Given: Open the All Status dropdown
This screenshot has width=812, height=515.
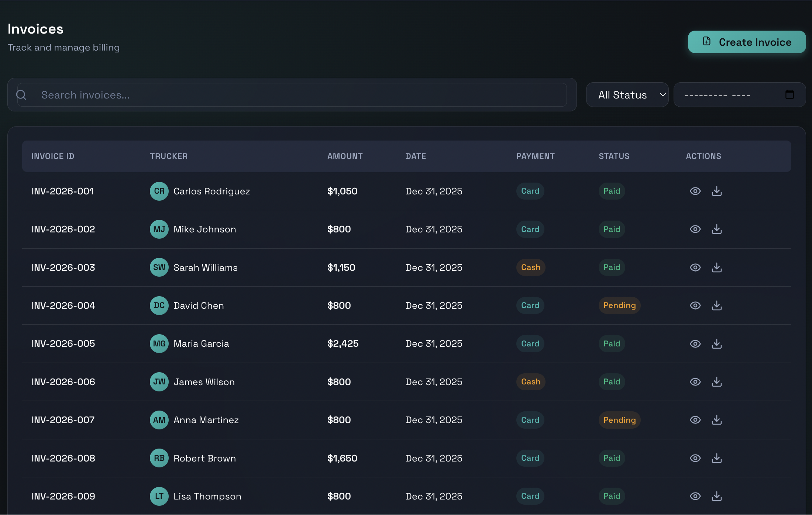Looking at the screenshot, I should pyautogui.click(x=627, y=95).
